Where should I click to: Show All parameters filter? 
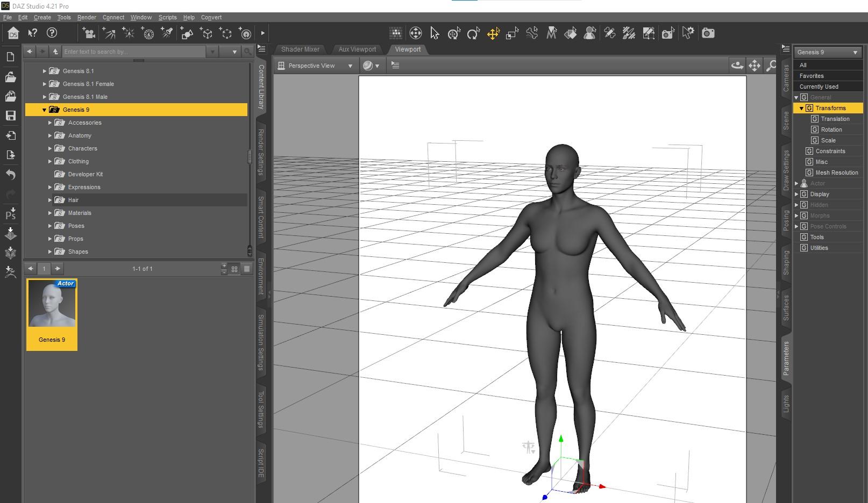click(828, 65)
